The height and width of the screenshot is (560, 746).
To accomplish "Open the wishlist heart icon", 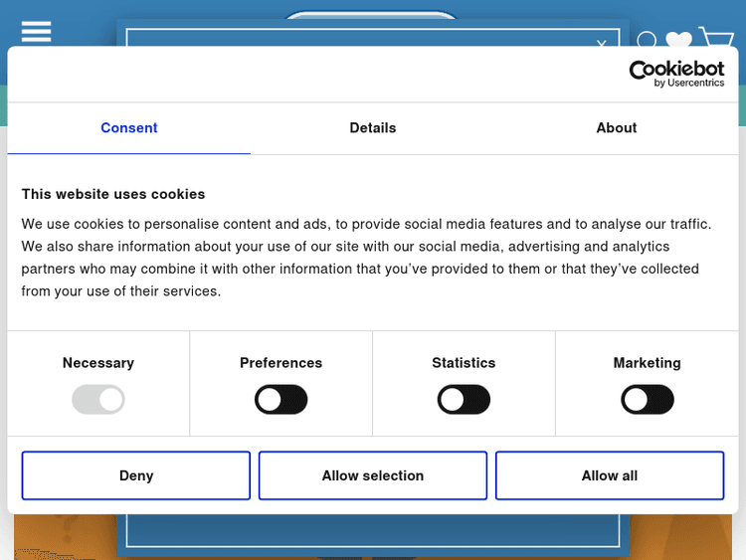I will [x=678, y=40].
